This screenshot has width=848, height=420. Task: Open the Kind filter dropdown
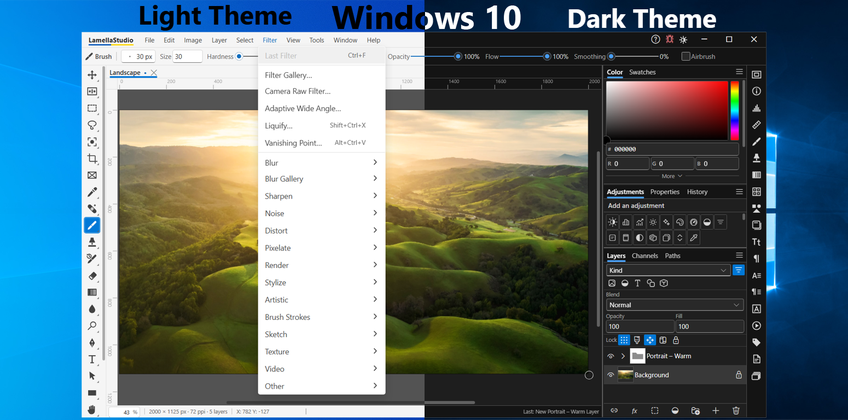click(668, 270)
